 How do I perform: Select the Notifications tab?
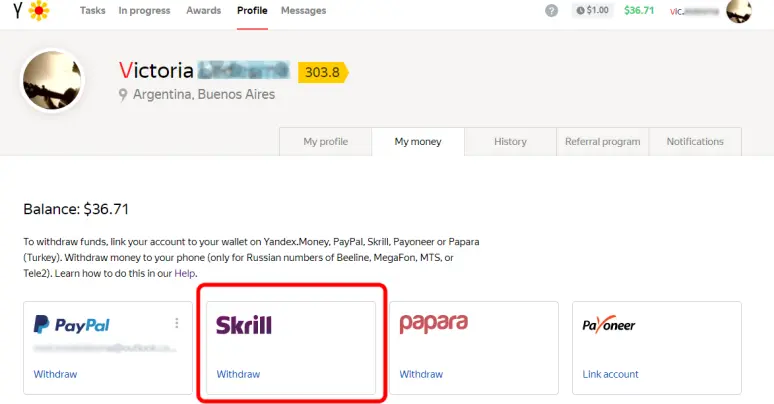coord(695,142)
